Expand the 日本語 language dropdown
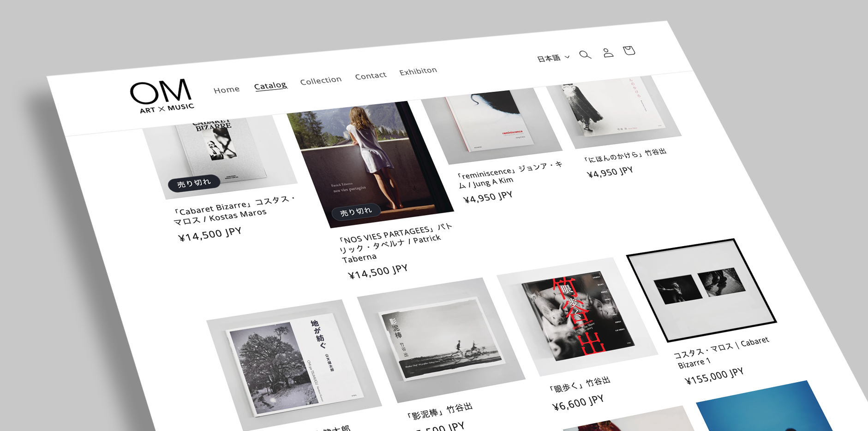 coord(553,58)
